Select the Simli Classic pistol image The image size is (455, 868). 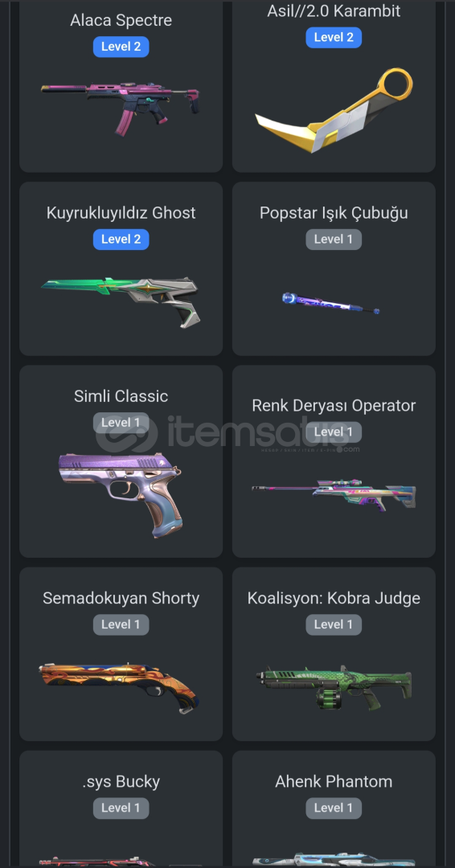click(x=121, y=494)
